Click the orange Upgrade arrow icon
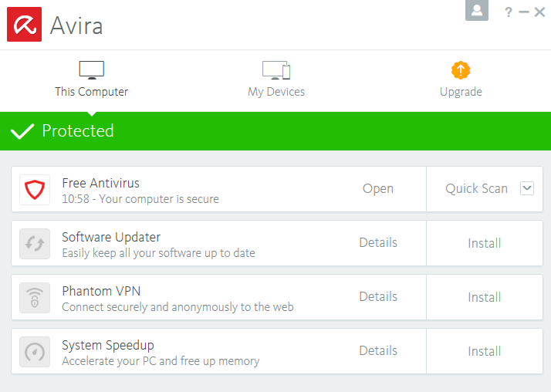This screenshot has width=551, height=392. click(x=461, y=70)
